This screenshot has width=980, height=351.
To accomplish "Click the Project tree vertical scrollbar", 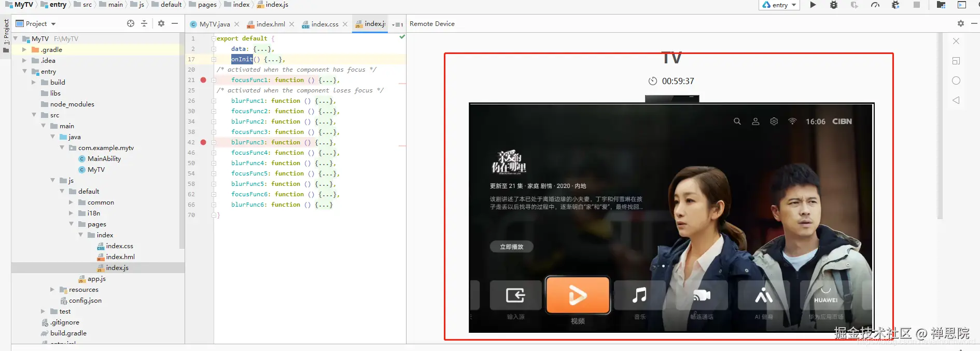I will [x=181, y=140].
